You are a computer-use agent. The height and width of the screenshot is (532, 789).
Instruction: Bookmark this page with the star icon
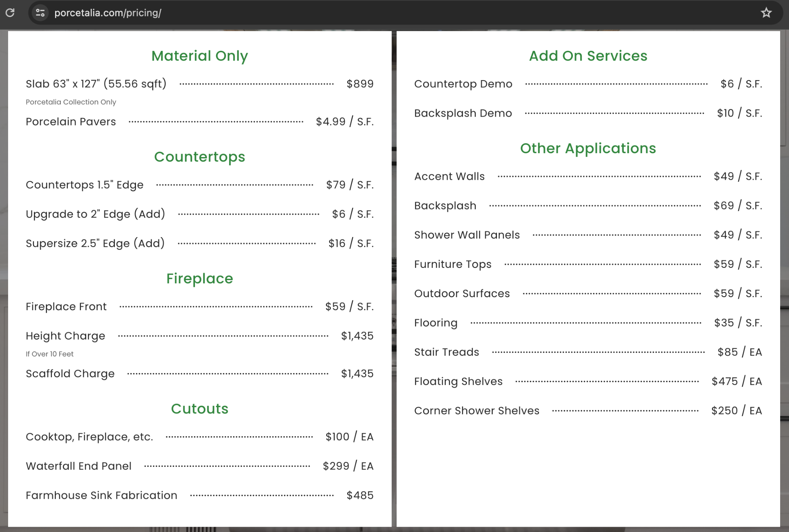pos(766,13)
